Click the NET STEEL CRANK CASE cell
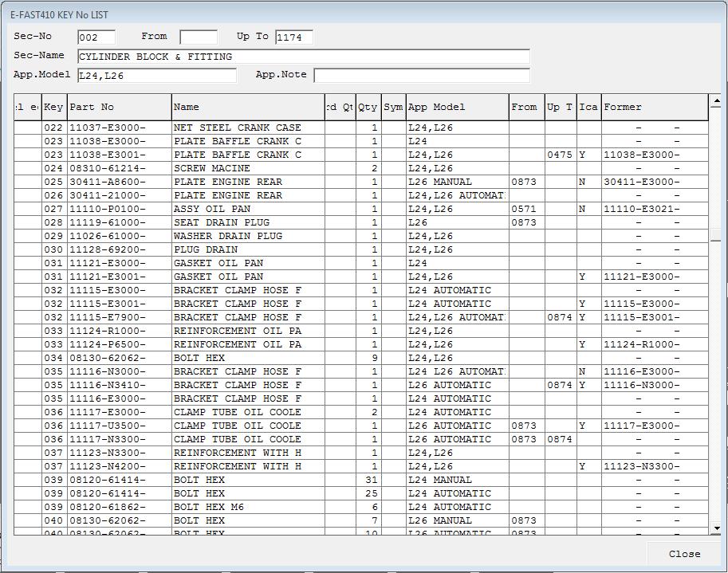728x573 pixels. click(x=248, y=128)
